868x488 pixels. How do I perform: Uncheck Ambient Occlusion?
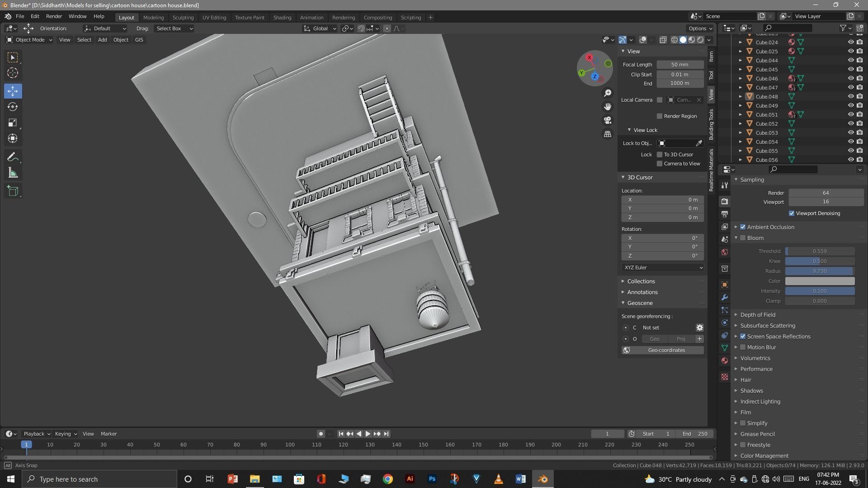743,227
